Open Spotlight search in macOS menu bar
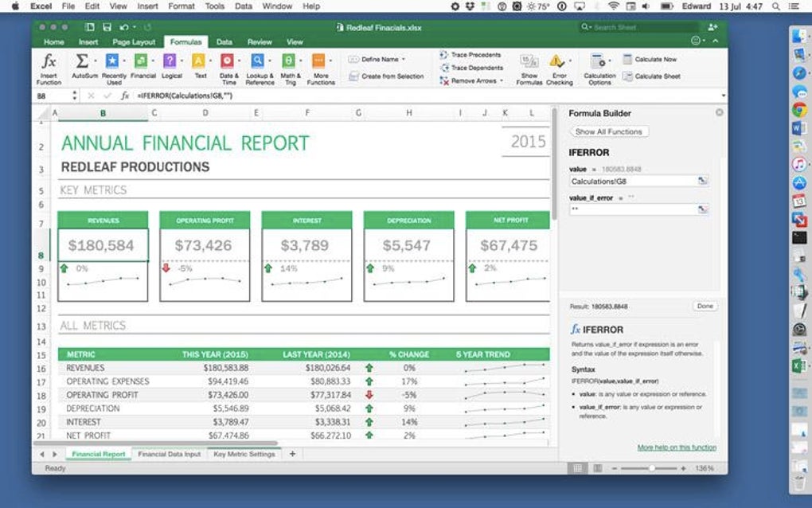This screenshot has width=812, height=508. [x=775, y=6]
